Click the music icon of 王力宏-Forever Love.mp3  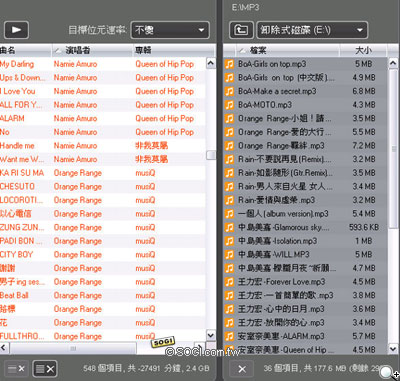229,282
